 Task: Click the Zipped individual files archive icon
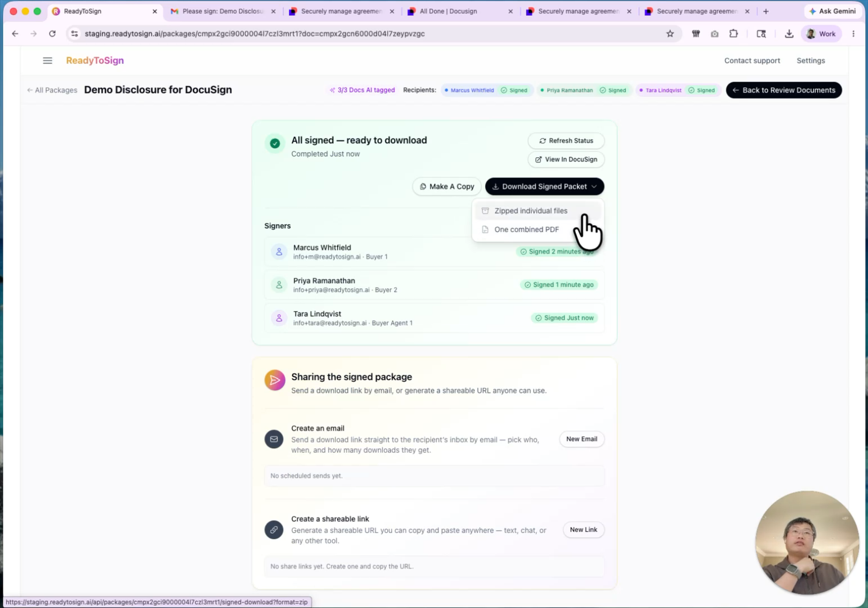point(485,211)
